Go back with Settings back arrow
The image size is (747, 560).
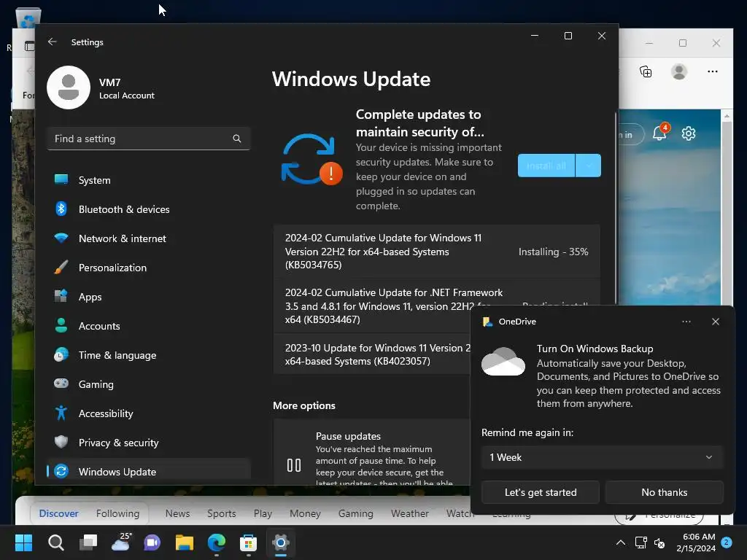(52, 42)
